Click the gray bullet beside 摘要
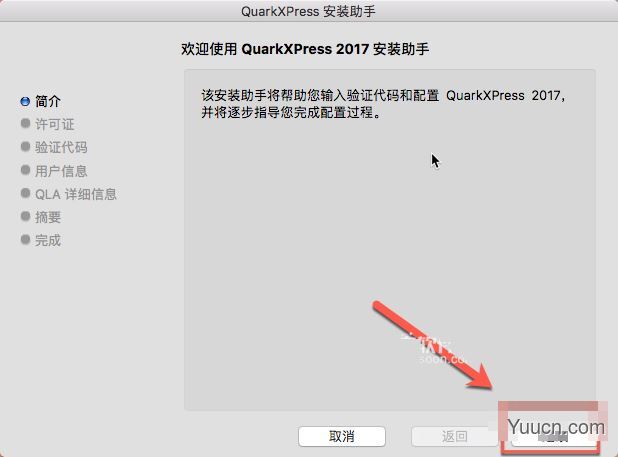 coord(25,216)
